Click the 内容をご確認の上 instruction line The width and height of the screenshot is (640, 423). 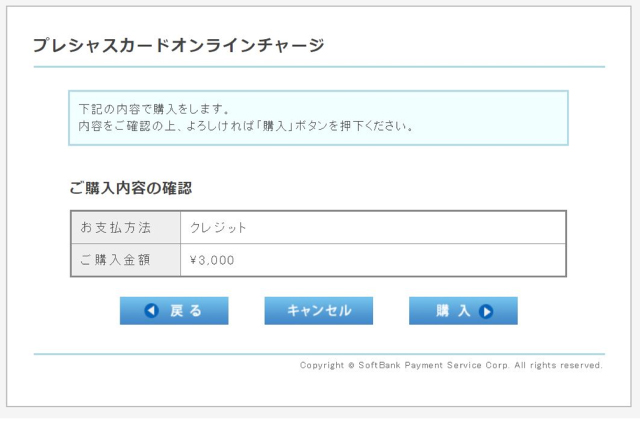pyautogui.click(x=247, y=126)
